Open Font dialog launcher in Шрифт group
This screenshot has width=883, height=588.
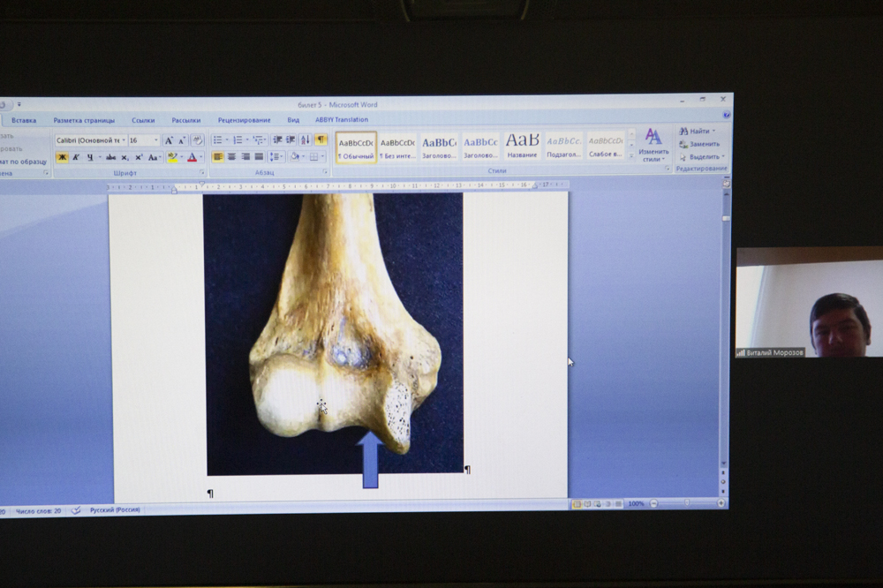[202, 172]
